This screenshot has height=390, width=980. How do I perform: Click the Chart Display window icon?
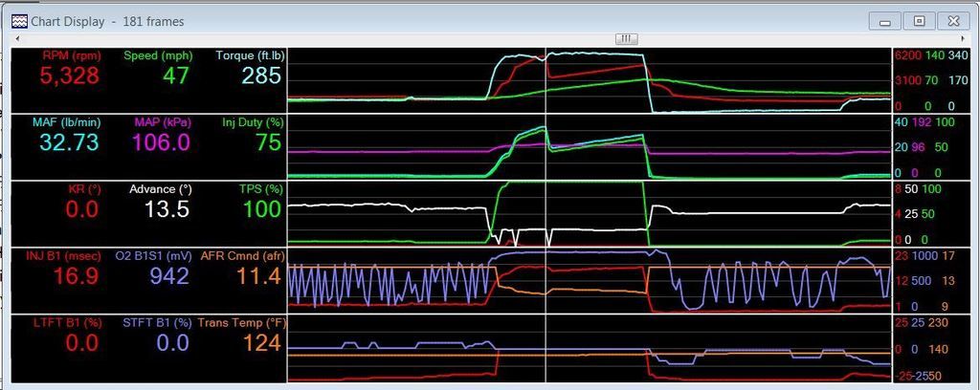[x=18, y=20]
